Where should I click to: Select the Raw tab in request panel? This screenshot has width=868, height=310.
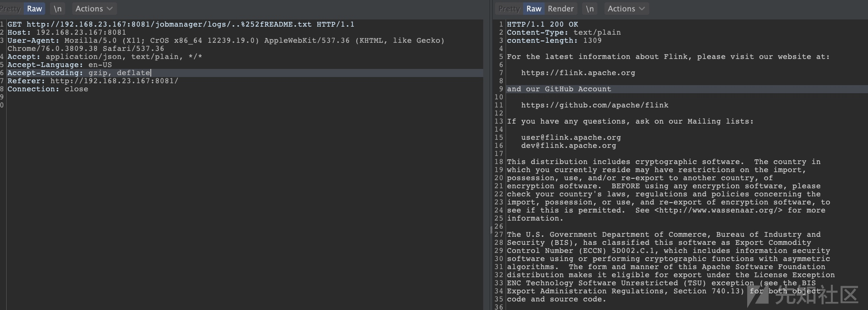[34, 9]
